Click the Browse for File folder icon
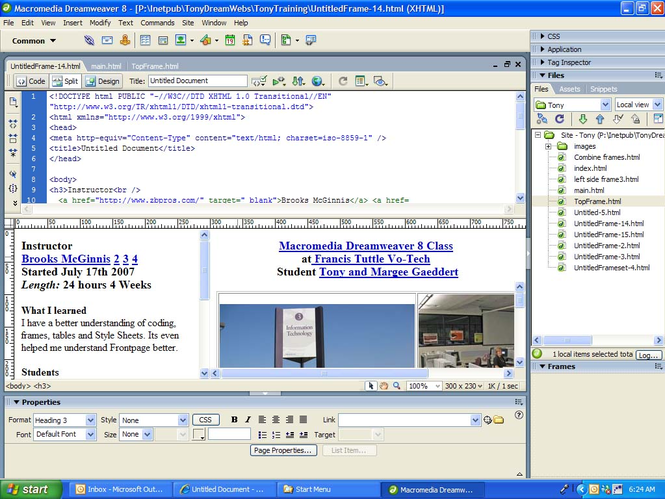 [498, 420]
